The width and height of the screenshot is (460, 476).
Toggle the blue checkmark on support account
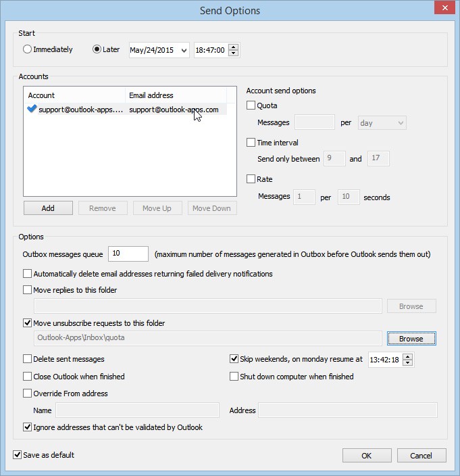32,109
